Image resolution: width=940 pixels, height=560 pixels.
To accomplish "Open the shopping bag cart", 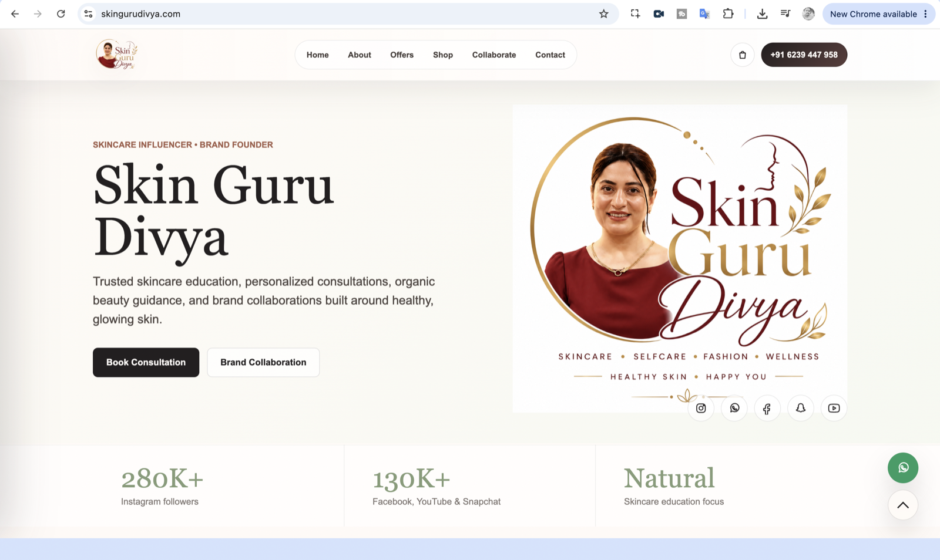I will [743, 55].
